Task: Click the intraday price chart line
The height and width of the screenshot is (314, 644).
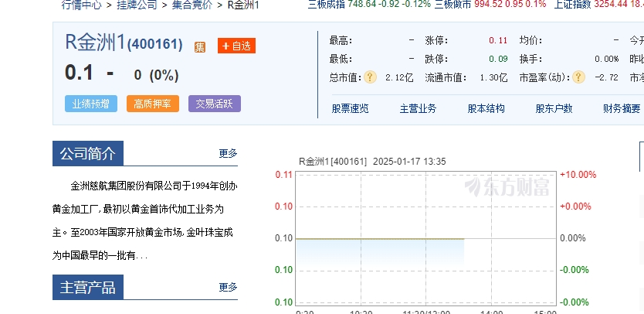Action: [x=380, y=239]
